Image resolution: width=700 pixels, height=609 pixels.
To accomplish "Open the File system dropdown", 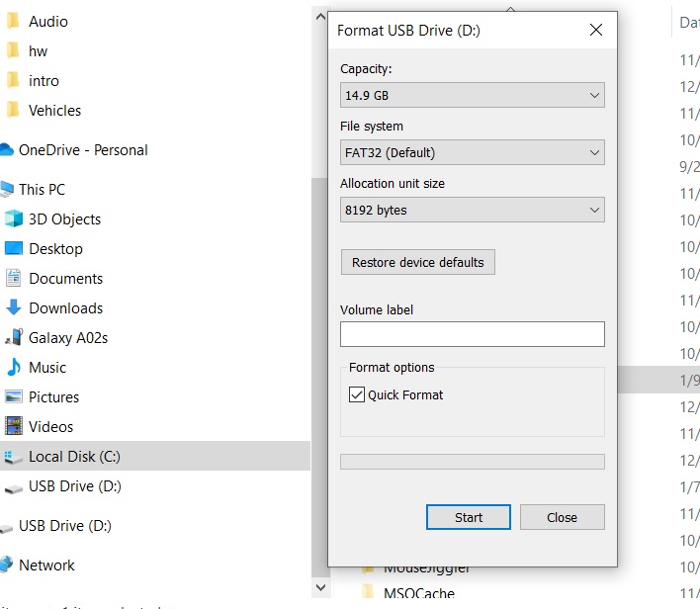I will pos(472,153).
